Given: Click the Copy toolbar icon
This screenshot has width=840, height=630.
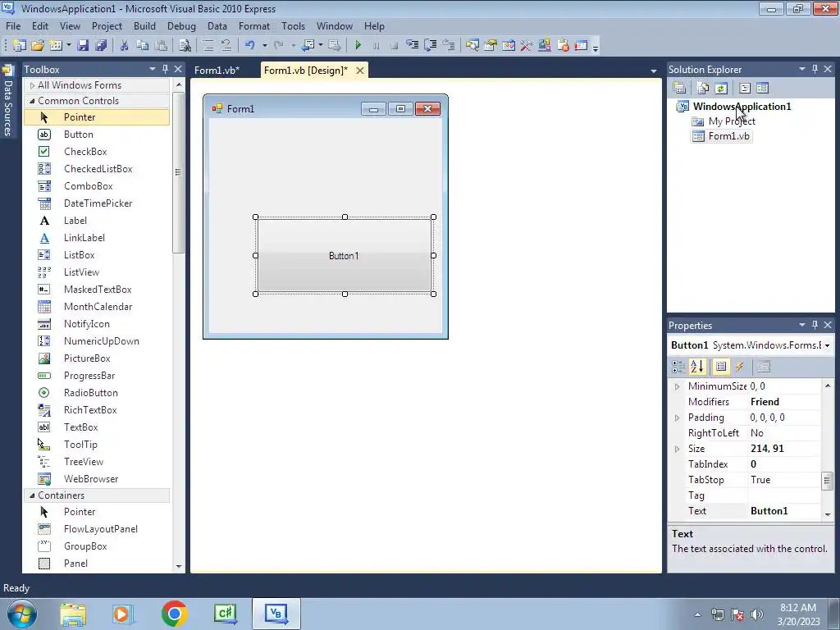Looking at the screenshot, I should click(x=142, y=46).
